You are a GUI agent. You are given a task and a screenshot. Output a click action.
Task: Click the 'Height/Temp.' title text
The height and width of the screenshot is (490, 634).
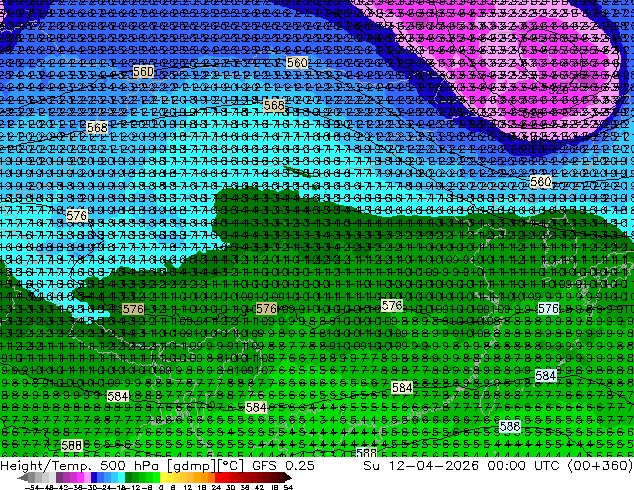[x=47, y=465]
